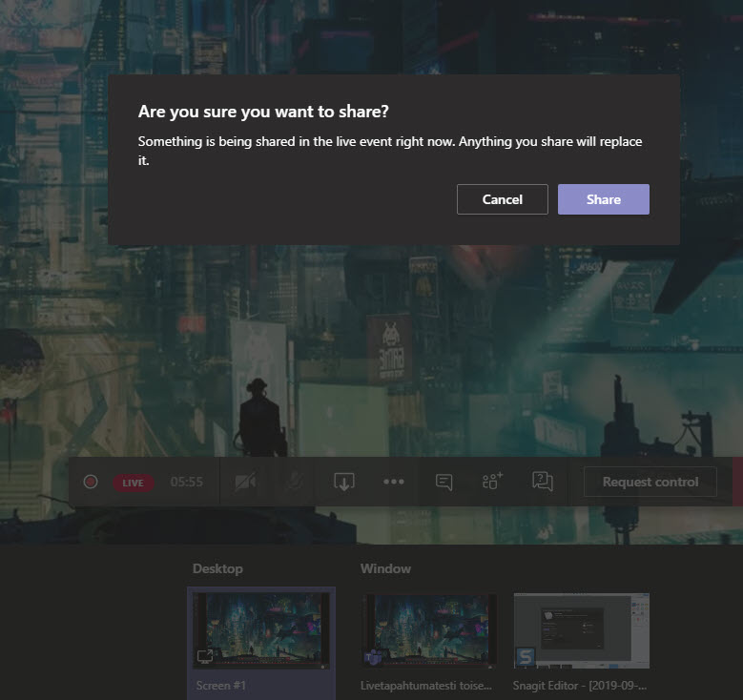The height and width of the screenshot is (700, 743).
Task: Select the Screen #1 desktop thumbnail
Action: pyautogui.click(x=261, y=629)
